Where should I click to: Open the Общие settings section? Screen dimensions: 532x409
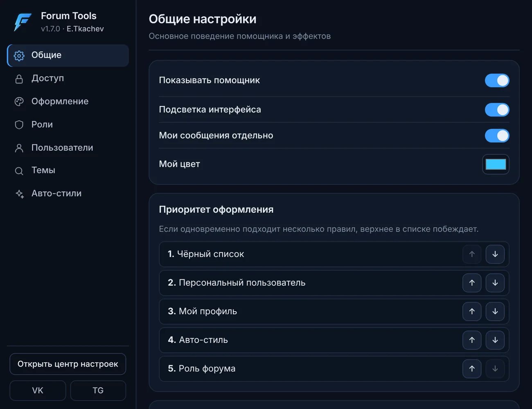coord(68,56)
